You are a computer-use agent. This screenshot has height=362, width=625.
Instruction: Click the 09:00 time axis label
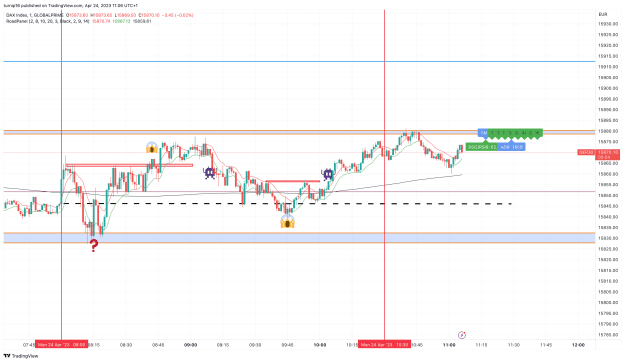[190, 345]
